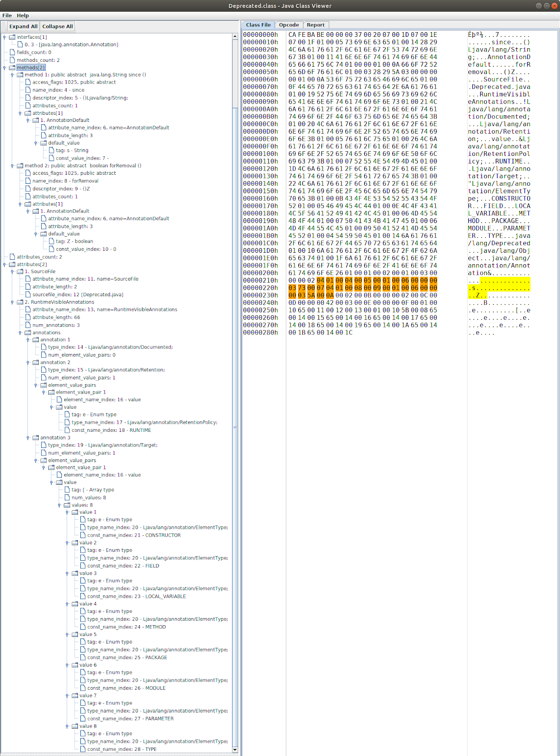
Task: Click file icon of sourcefile_index: 12
Action: pyautogui.click(x=28, y=294)
